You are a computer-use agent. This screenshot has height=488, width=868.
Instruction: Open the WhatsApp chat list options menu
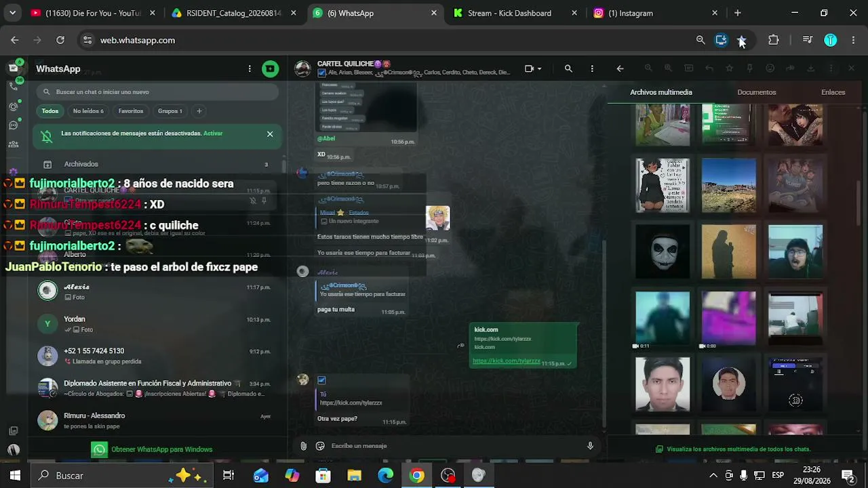coord(250,68)
